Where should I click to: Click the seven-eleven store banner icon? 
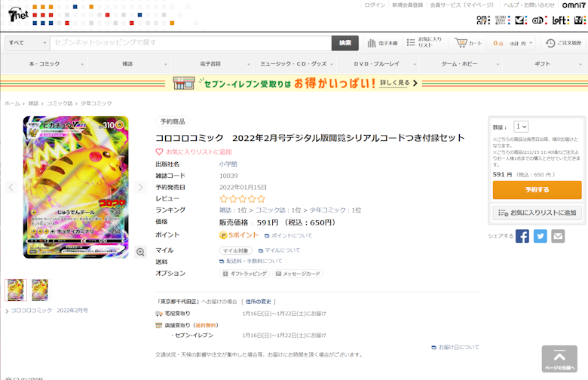184,83
